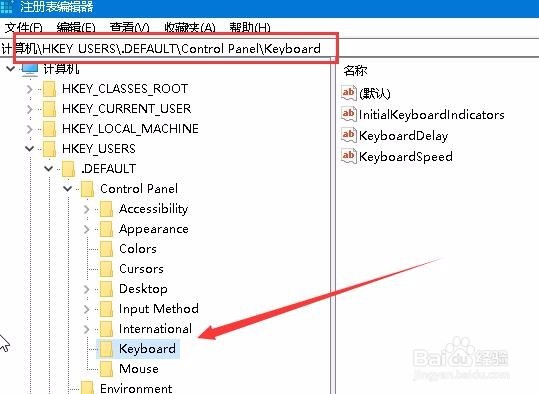
Task: Select the KeyboardSpeed value name
Action: [x=406, y=157]
